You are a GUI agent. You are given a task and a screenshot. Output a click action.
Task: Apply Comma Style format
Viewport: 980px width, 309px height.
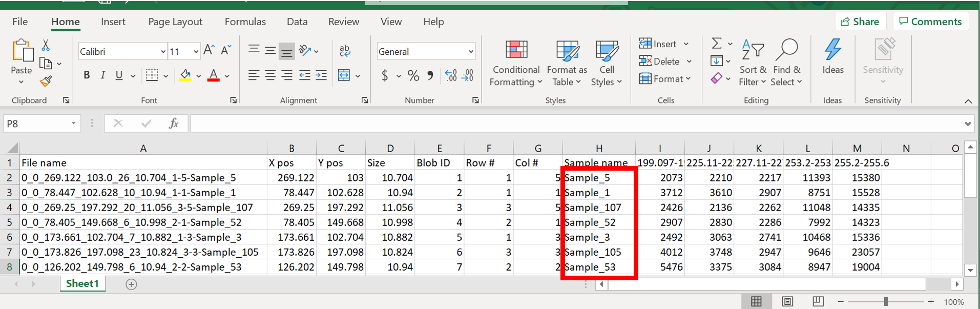coord(430,76)
